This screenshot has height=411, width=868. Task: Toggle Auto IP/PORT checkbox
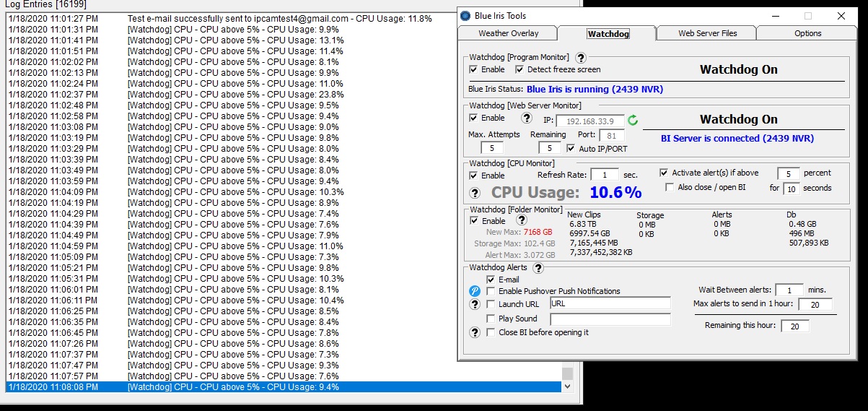pos(571,149)
